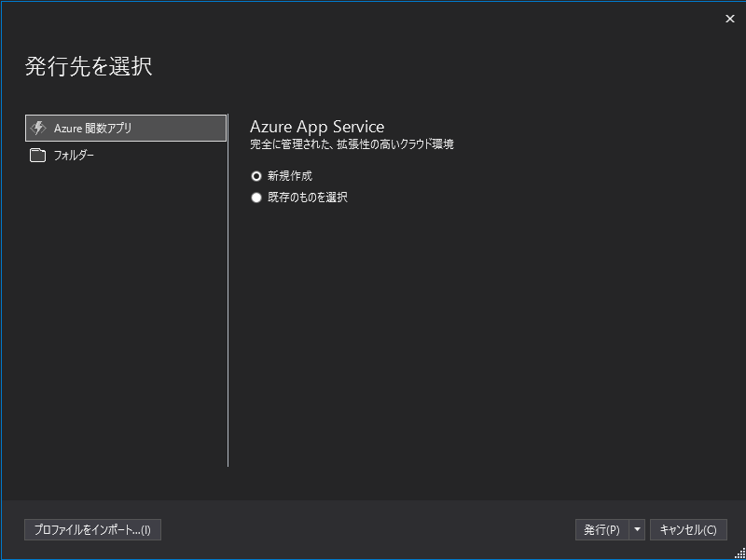Image resolution: width=746 pixels, height=560 pixels.
Task: Click the Azure App Service heading
Action: (317, 127)
